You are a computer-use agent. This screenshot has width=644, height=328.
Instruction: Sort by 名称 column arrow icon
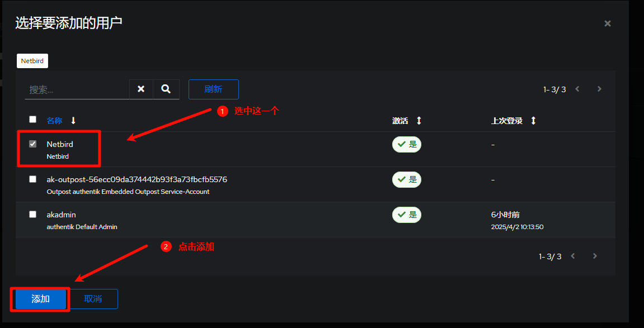tap(73, 121)
